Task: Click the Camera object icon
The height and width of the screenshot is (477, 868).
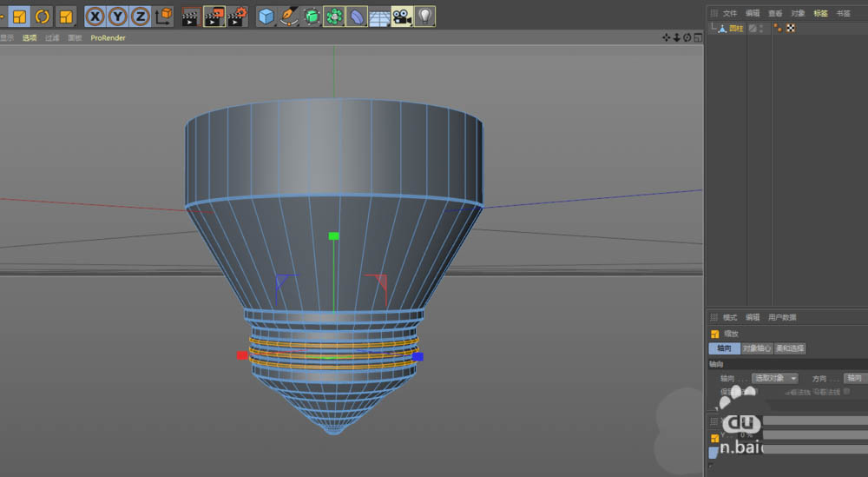Action: coord(402,17)
